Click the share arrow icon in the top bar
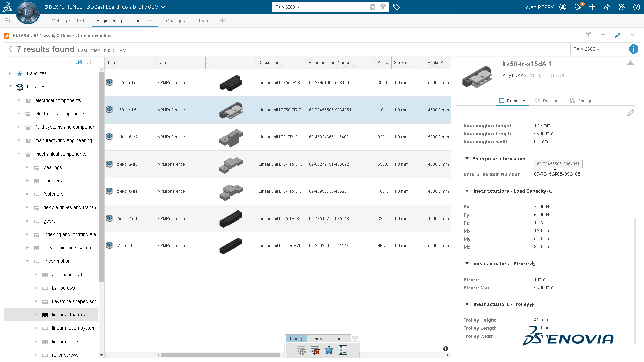 click(x=607, y=7)
